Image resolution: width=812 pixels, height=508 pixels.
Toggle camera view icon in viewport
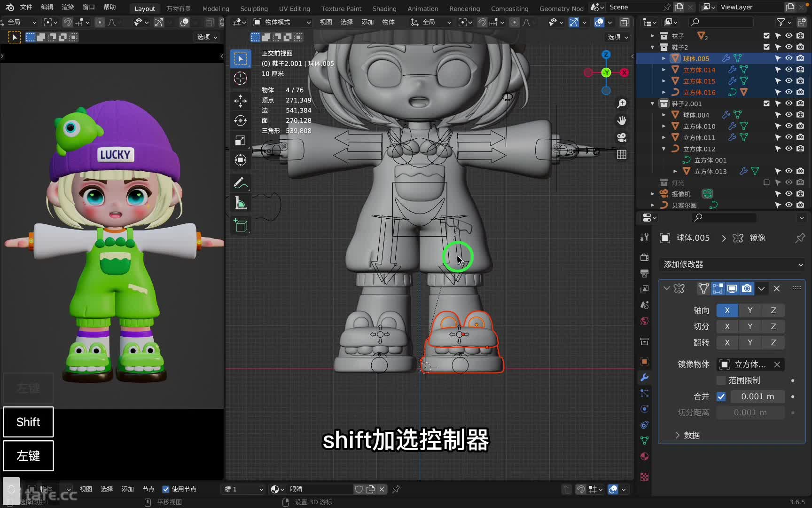coord(622,137)
